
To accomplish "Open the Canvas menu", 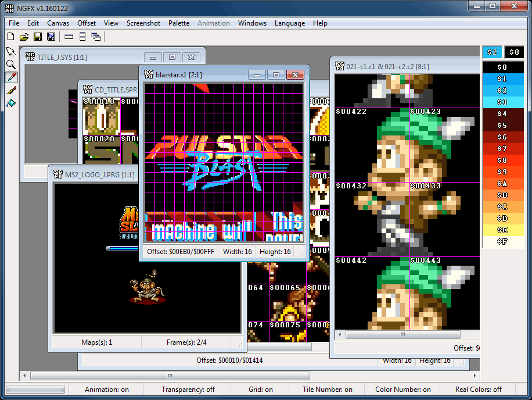I will [58, 23].
